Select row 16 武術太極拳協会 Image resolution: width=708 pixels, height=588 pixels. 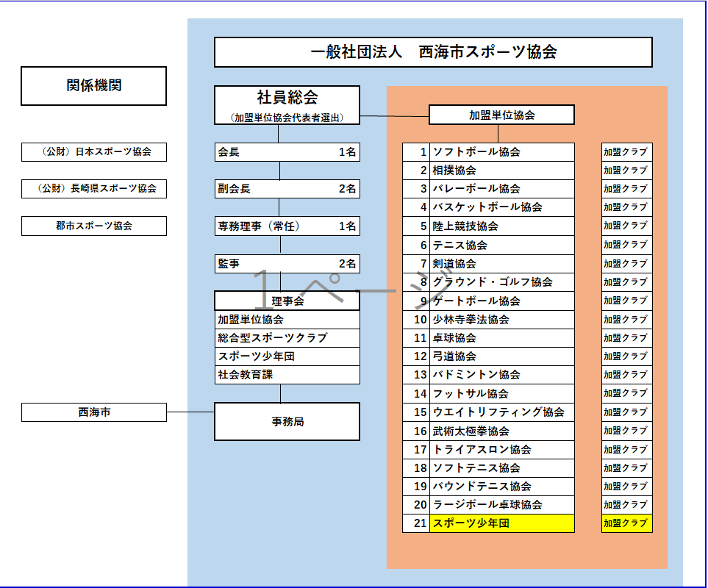(489, 431)
